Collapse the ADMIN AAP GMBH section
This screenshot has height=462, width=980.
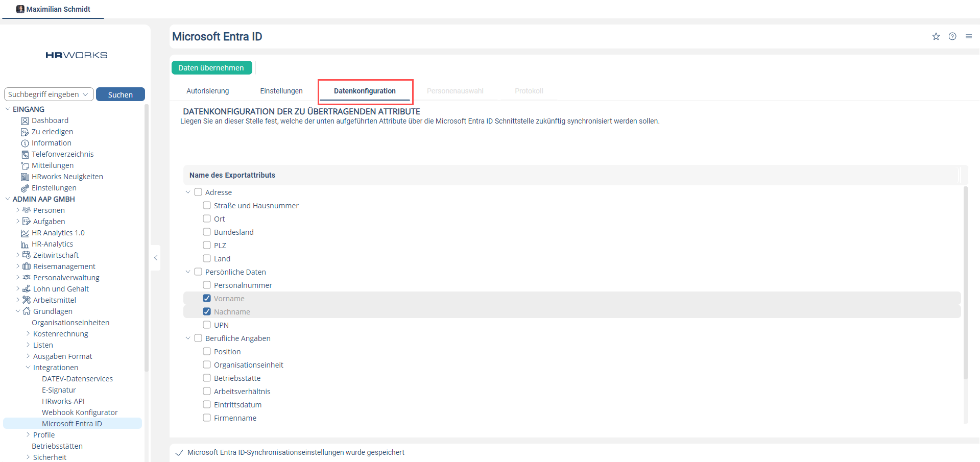pos(8,199)
